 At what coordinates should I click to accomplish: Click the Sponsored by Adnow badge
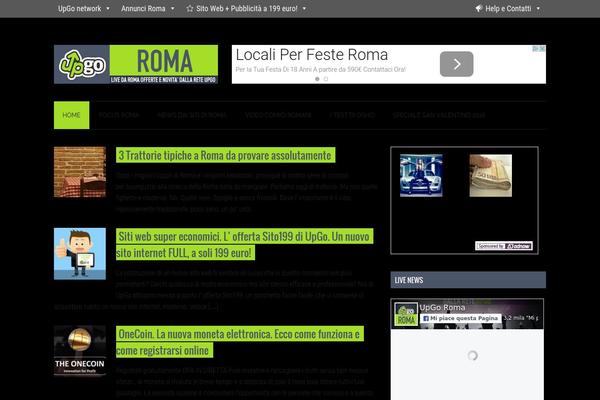pyautogui.click(x=504, y=246)
